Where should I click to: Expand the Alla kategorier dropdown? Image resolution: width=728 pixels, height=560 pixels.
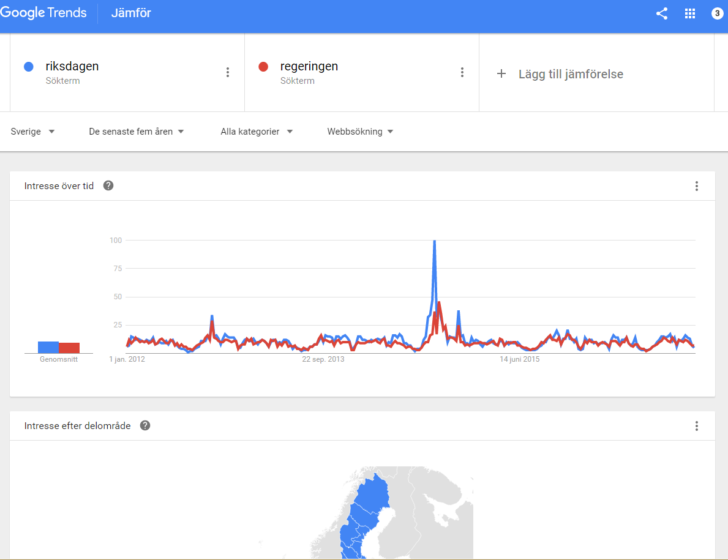click(257, 132)
